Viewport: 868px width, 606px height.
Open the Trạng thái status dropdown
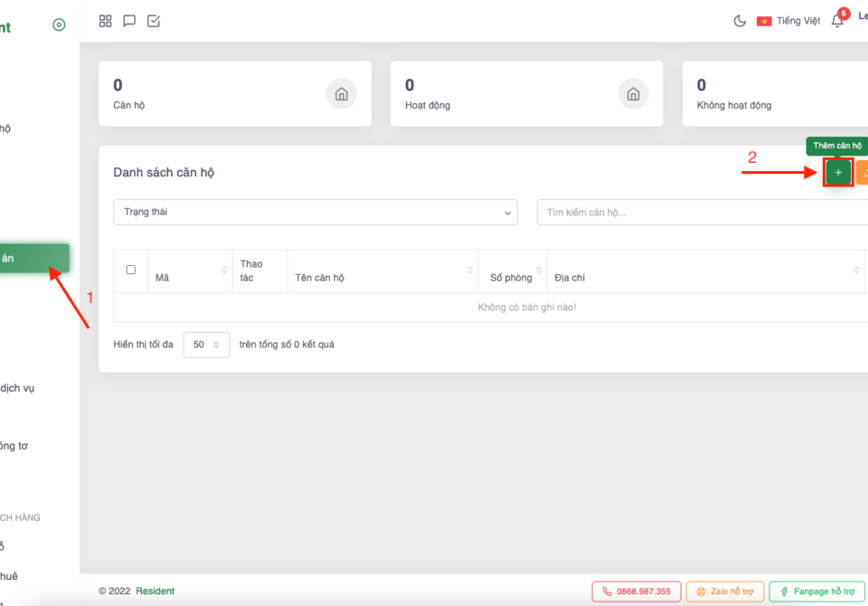click(315, 213)
